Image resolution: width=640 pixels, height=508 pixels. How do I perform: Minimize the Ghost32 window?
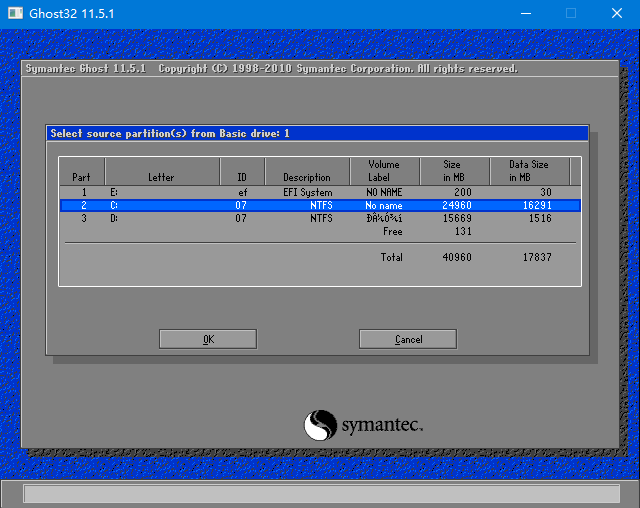(523, 14)
